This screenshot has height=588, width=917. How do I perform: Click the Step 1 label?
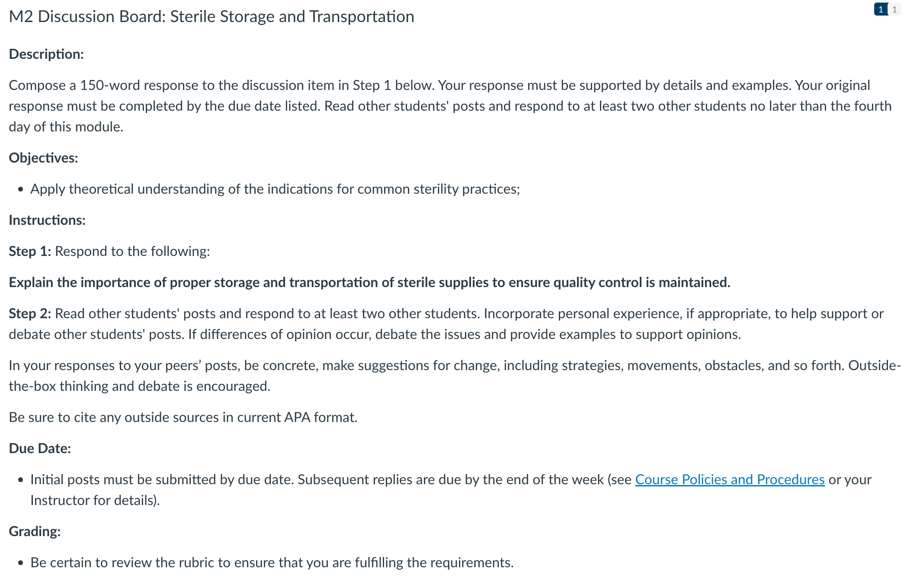tap(30, 251)
